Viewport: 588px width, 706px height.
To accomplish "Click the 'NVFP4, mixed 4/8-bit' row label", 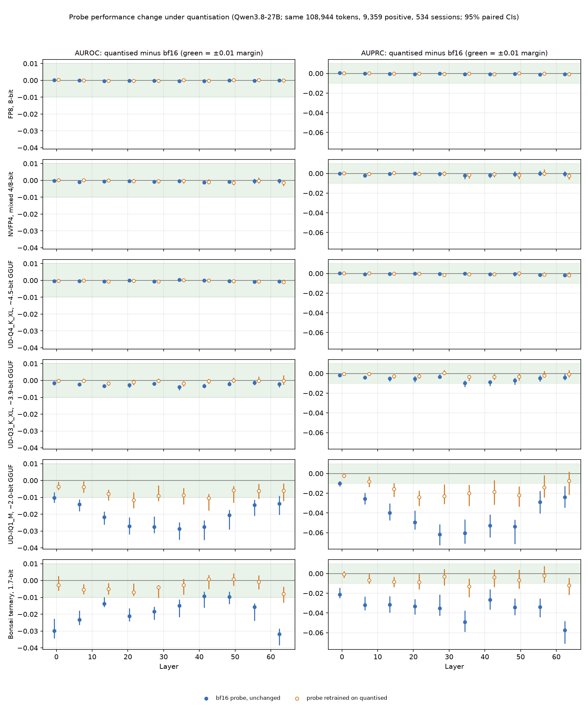I will pyautogui.click(x=11, y=204).
